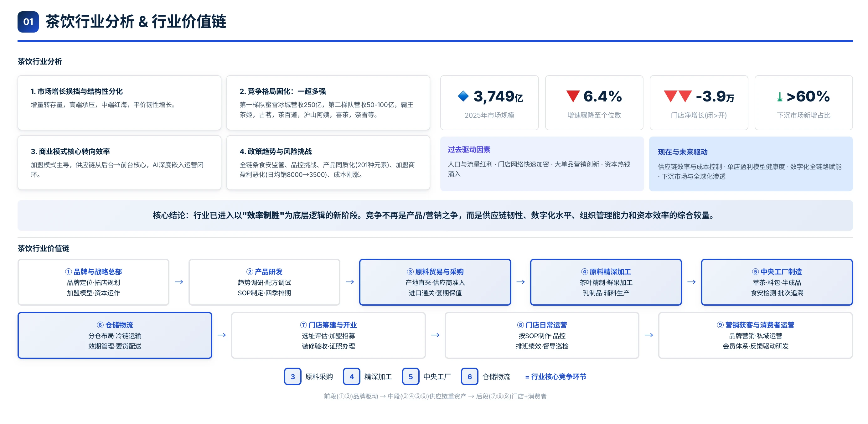Open card 4. 政策趋势与风险挑战
Image resolution: width=868 pixels, height=424 pixels.
pos(328,163)
